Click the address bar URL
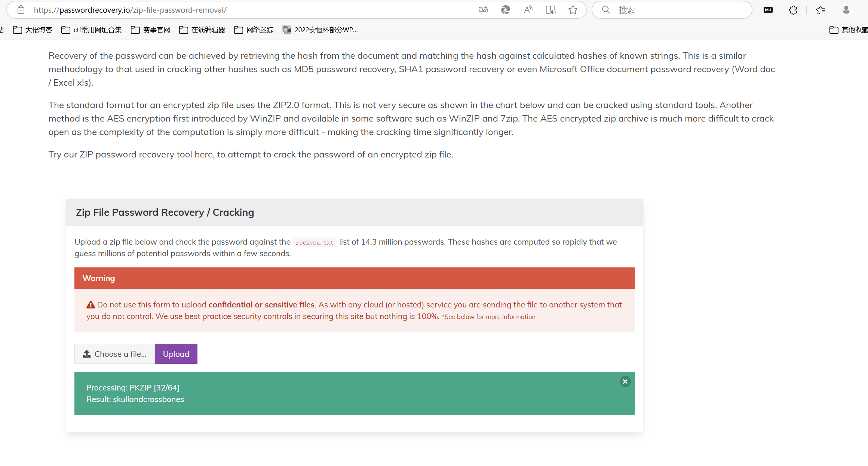Viewport: 868px width, 466px height. click(130, 10)
